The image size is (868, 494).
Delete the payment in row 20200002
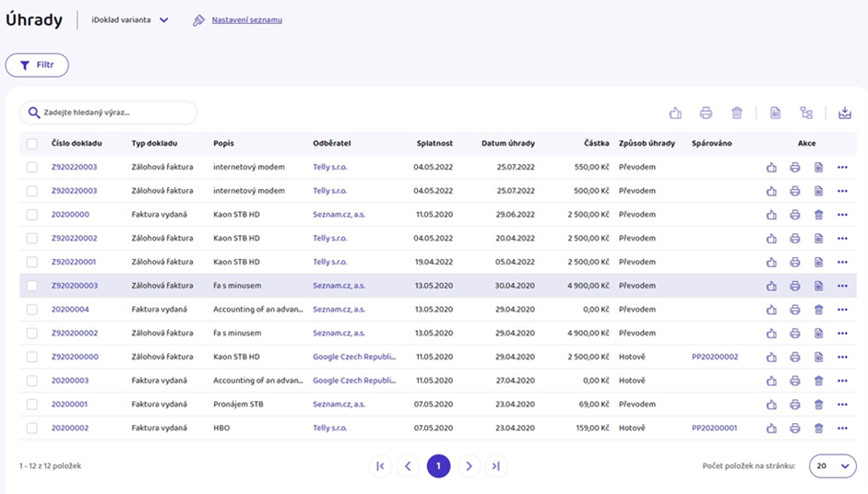click(x=819, y=429)
